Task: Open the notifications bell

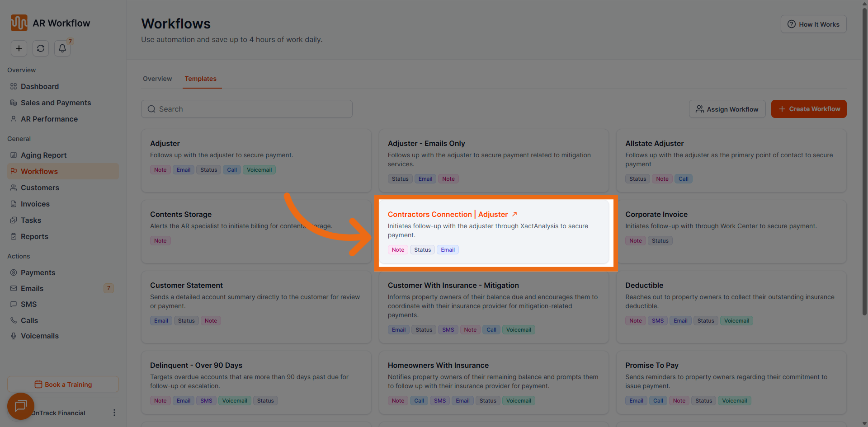Action: (x=62, y=48)
